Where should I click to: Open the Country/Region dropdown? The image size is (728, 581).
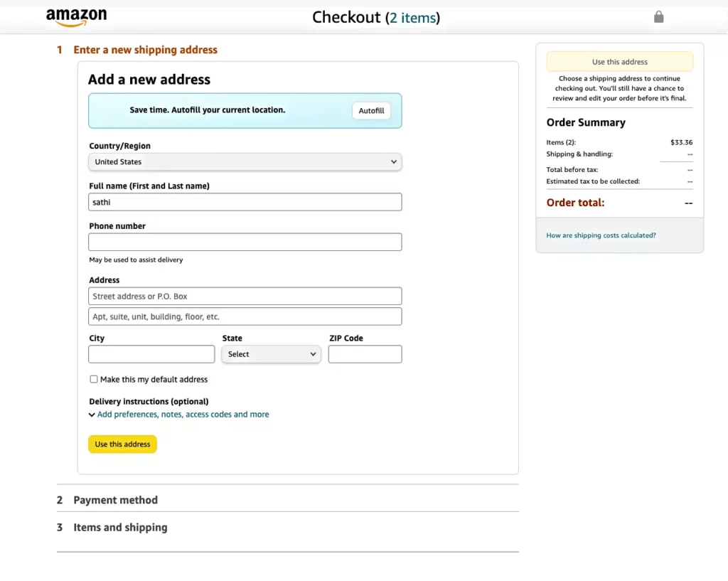click(245, 161)
